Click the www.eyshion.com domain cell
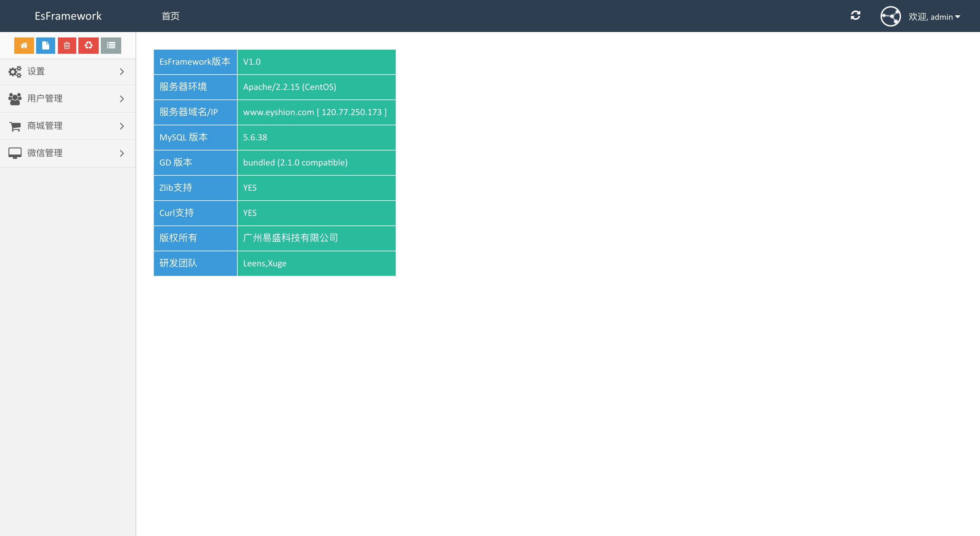980x536 pixels. click(315, 112)
